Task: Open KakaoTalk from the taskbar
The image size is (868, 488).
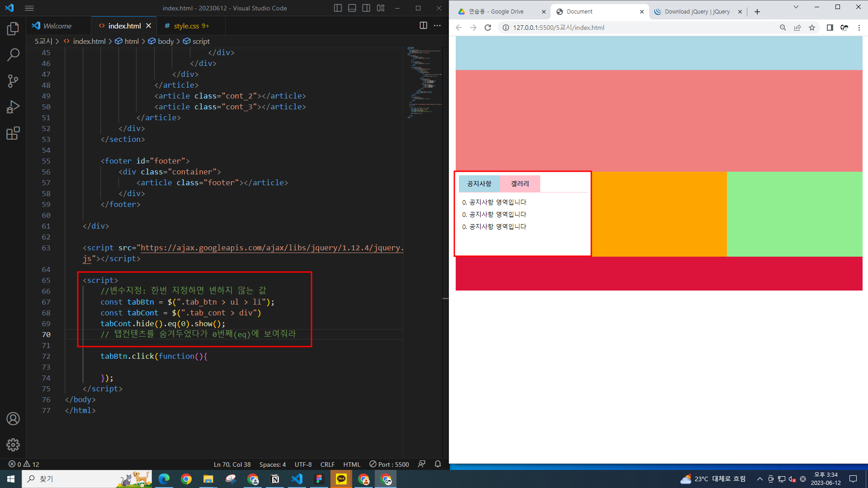Action: pyautogui.click(x=341, y=479)
